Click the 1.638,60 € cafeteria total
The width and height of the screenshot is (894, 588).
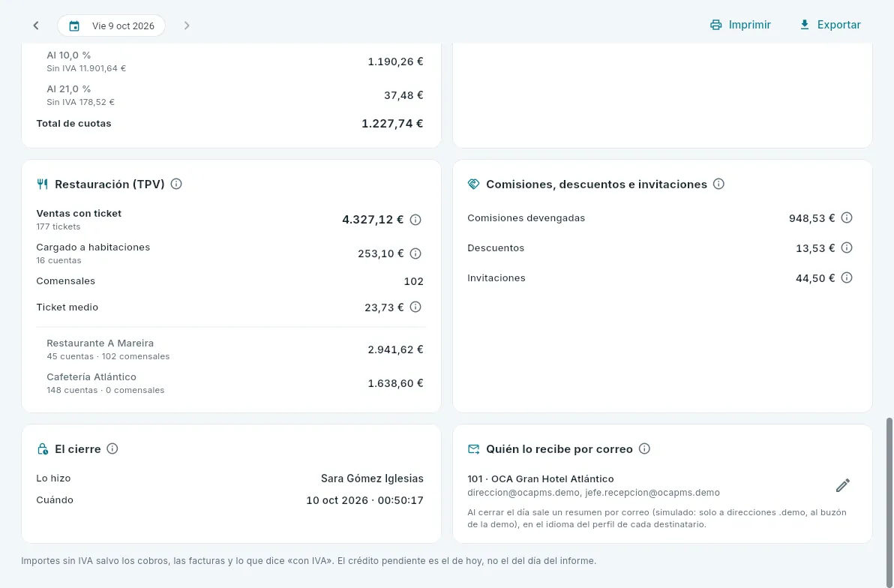tap(396, 383)
